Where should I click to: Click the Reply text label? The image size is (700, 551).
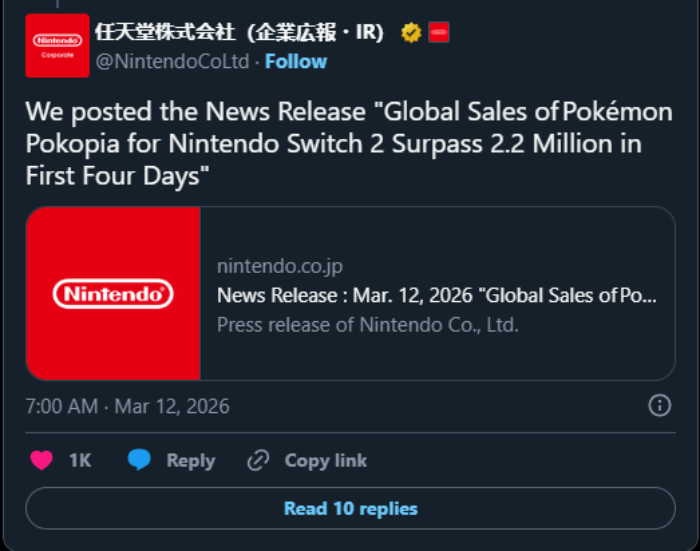coord(190,460)
